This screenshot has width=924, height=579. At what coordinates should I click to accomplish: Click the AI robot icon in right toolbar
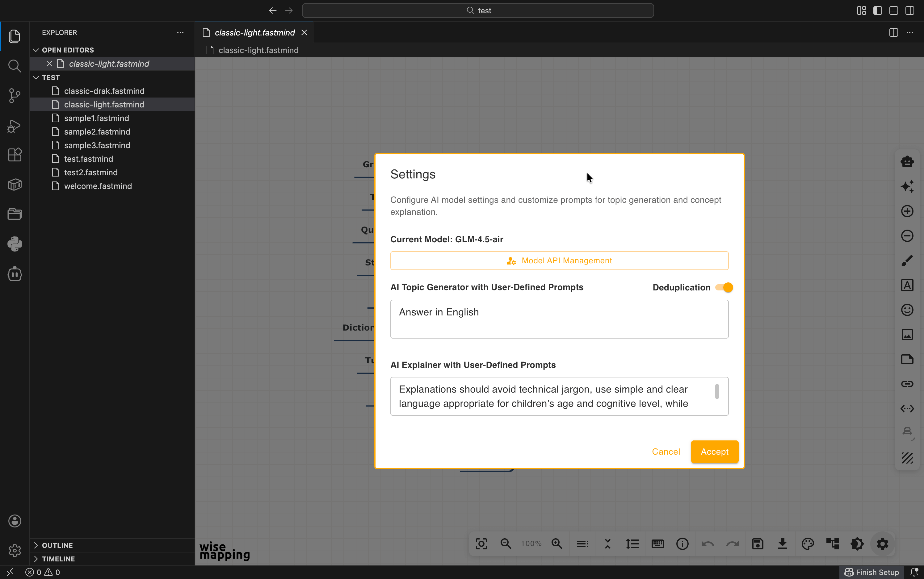pos(907,162)
